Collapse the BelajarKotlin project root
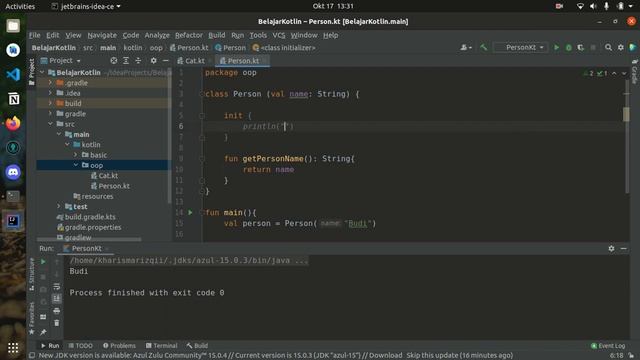640x360 pixels. [x=42, y=73]
